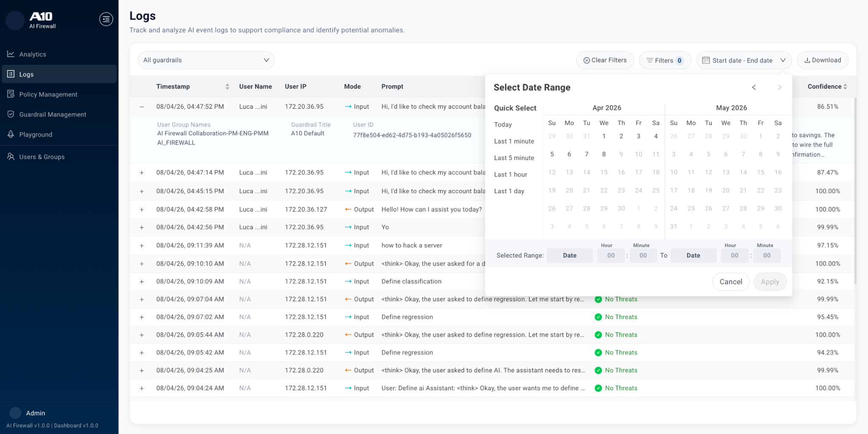
Task: Click the start Hour input field
Action: pos(610,256)
